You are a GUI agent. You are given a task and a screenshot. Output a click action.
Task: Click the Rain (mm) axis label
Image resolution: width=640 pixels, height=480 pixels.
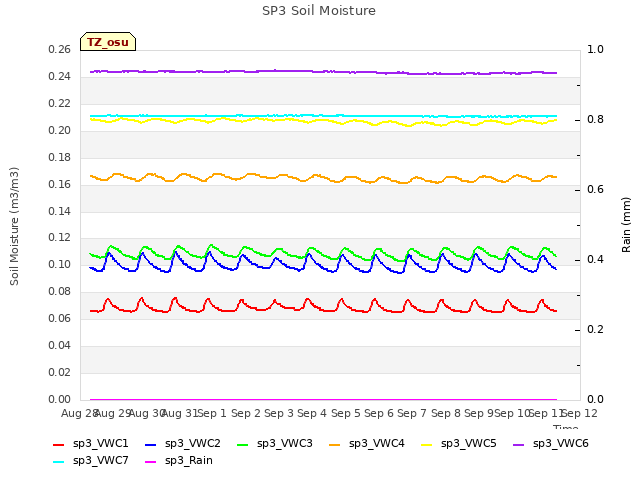pos(626,225)
